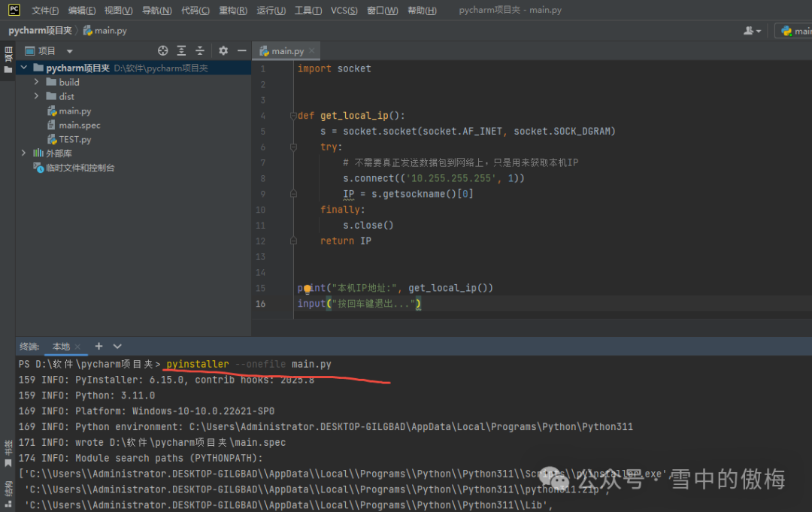812x512 pixels.
Task: Open the 运行(U) menu
Action: coord(271,11)
